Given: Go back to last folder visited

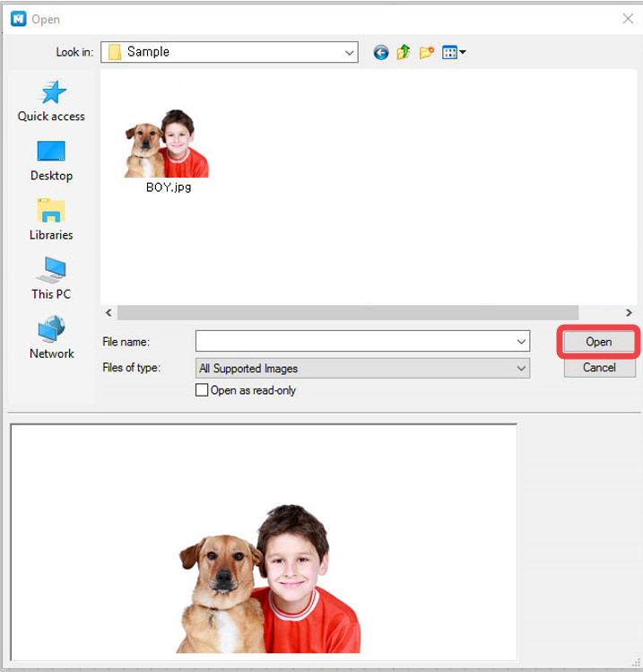Looking at the screenshot, I should [x=381, y=52].
